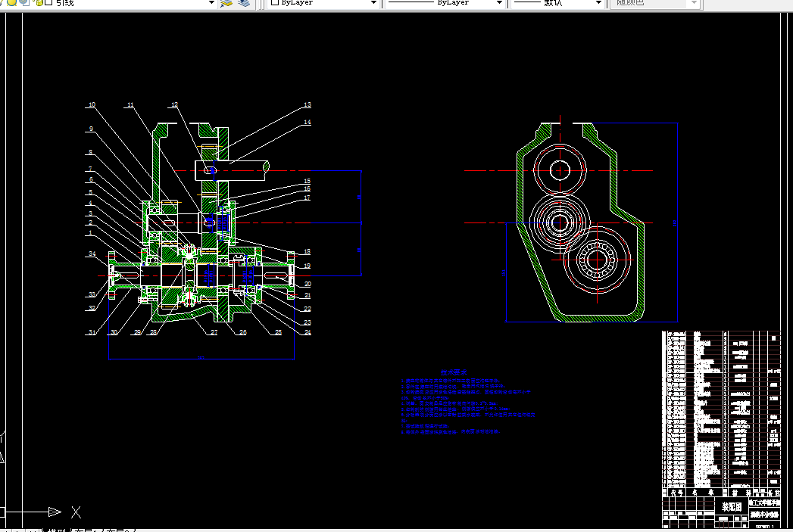This screenshot has height=532, width=793.
Task: Select the parts list table
Action: (x=722, y=409)
